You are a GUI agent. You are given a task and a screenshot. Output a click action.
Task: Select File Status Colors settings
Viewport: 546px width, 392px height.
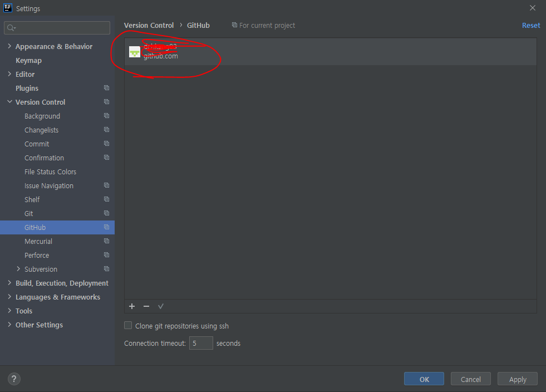click(x=50, y=172)
